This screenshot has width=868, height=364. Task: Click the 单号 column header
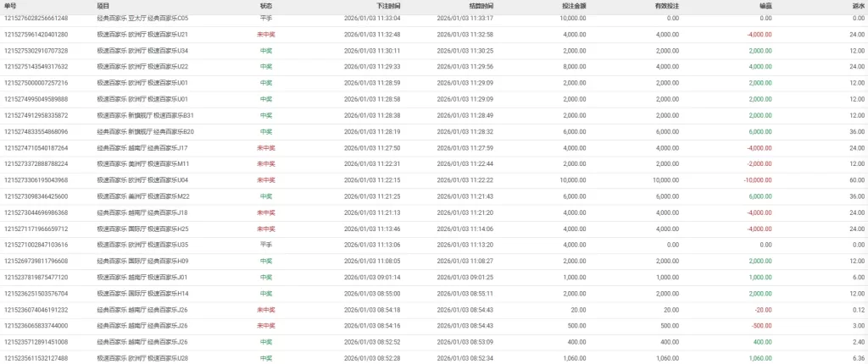click(10, 6)
